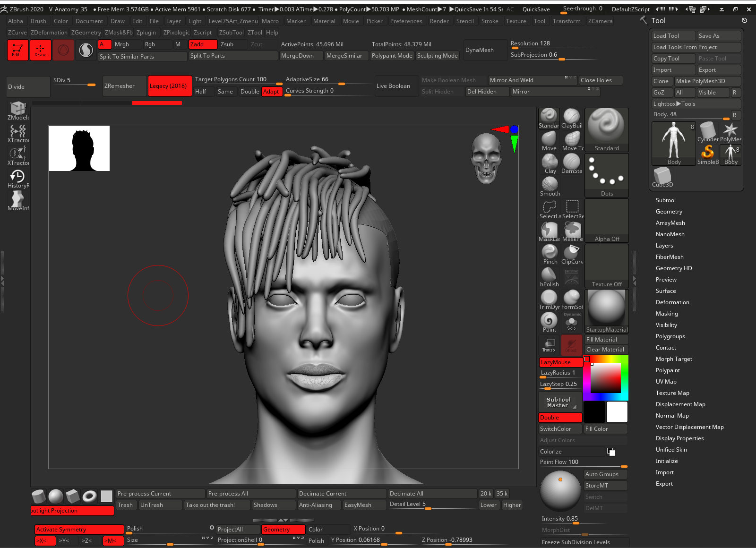This screenshot has width=756, height=548.
Task: Pick the hPolish brush
Action: 549,277
